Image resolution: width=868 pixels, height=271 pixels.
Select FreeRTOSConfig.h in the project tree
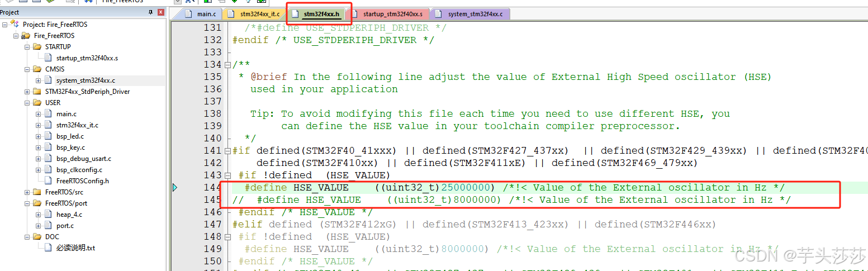click(x=83, y=181)
